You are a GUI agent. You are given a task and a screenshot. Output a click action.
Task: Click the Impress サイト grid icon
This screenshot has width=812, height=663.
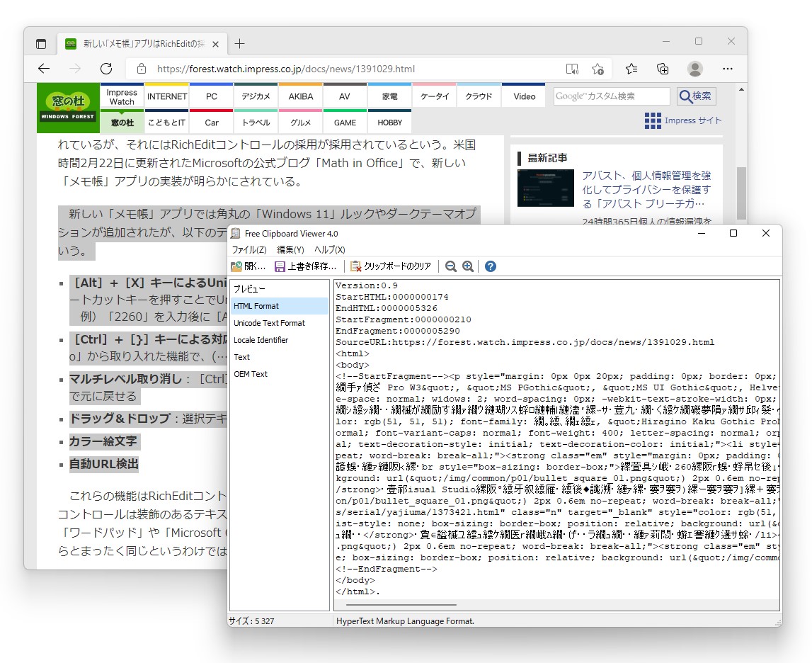click(x=652, y=120)
